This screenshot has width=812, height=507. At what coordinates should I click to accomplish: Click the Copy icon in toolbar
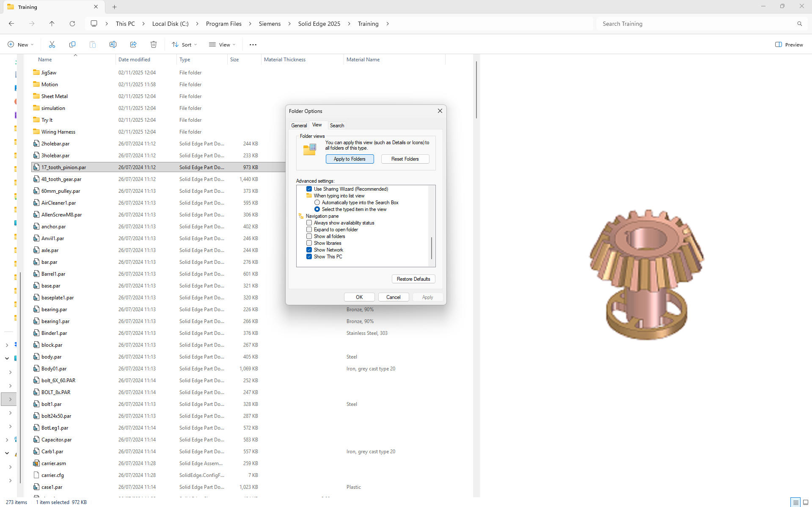[x=72, y=44]
